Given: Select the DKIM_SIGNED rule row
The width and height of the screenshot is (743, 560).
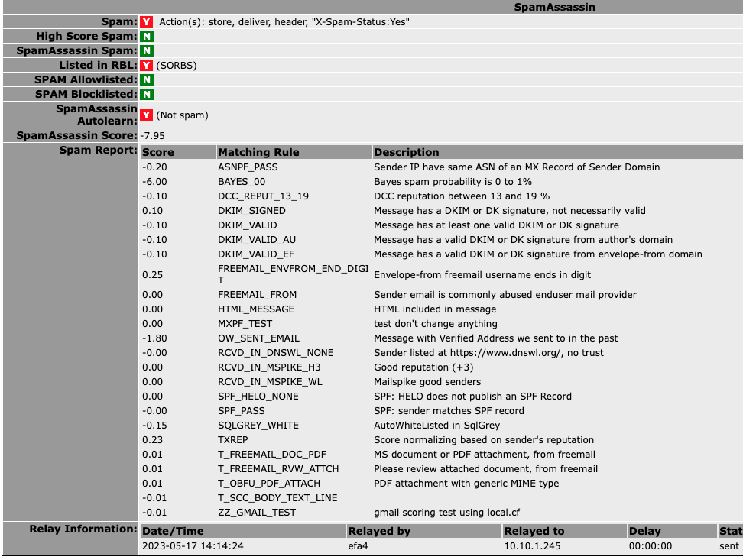Looking at the screenshot, I should tap(306, 210).
